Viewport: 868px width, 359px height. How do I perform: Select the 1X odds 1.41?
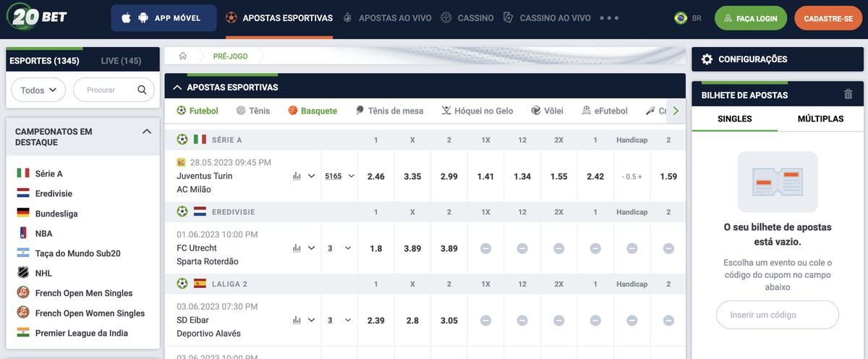click(485, 176)
